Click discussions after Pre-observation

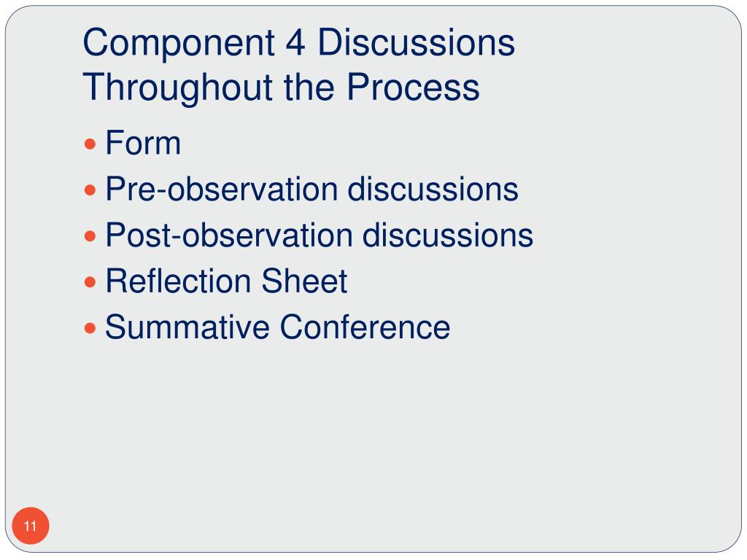point(433,189)
